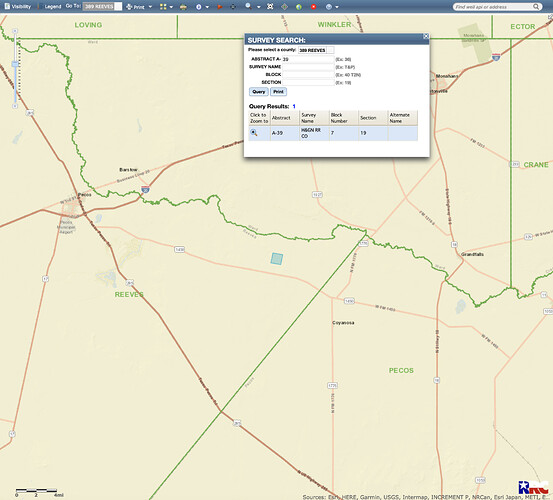
Task: Click the map zoom slider handle
Action: [x=15, y=64]
